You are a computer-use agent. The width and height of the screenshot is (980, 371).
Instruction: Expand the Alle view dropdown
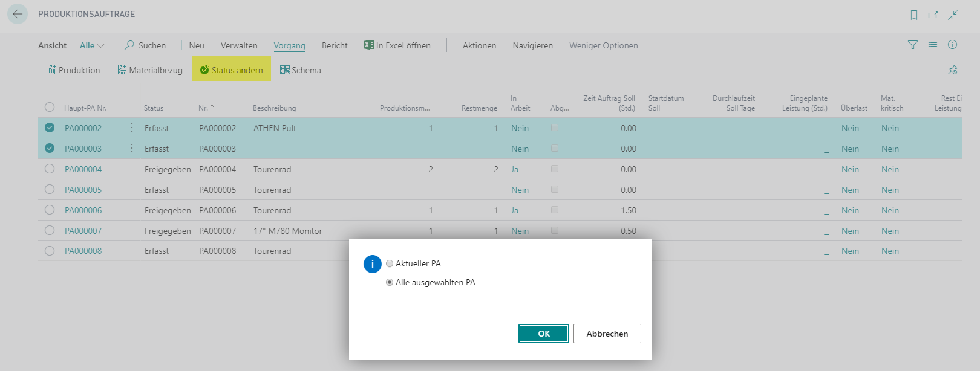click(x=92, y=45)
